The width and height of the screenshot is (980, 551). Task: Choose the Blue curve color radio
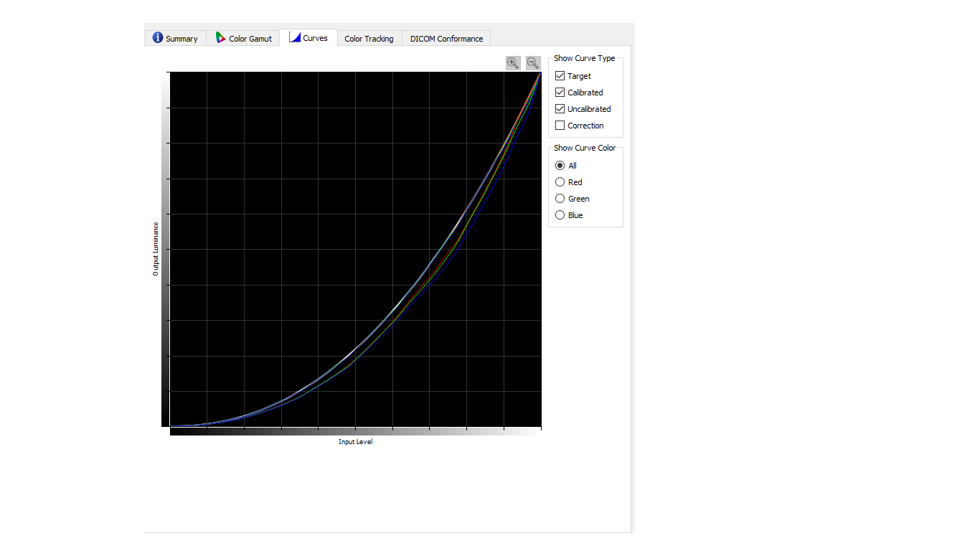pos(560,215)
